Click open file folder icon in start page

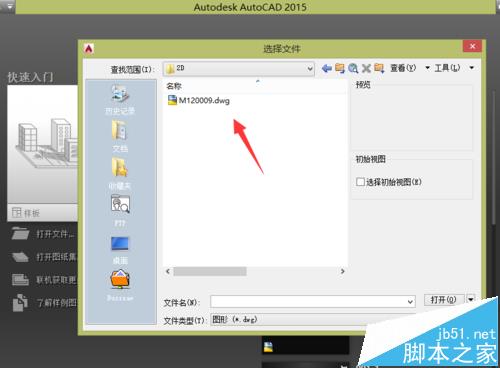coord(20,234)
